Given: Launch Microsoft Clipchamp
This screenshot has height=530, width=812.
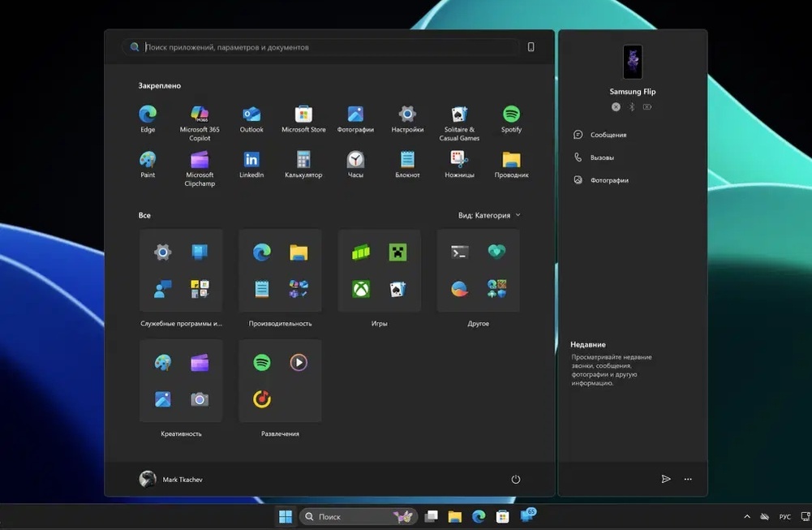Looking at the screenshot, I should (200, 168).
